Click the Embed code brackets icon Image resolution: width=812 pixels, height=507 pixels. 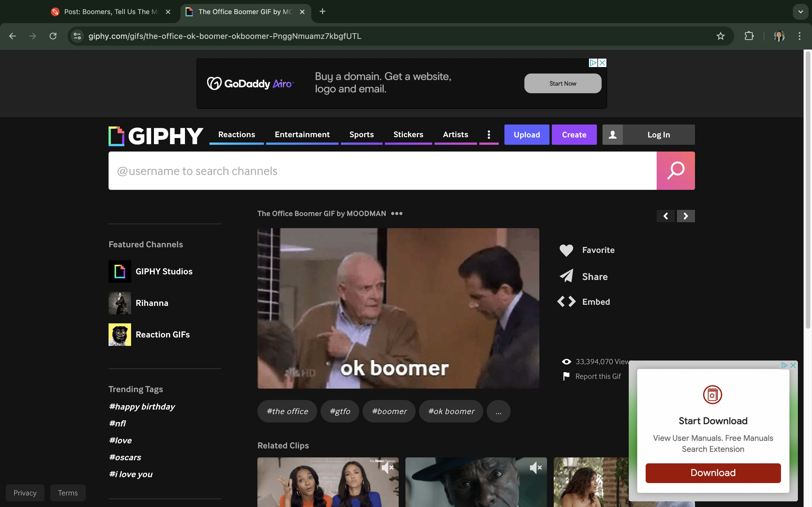(566, 302)
